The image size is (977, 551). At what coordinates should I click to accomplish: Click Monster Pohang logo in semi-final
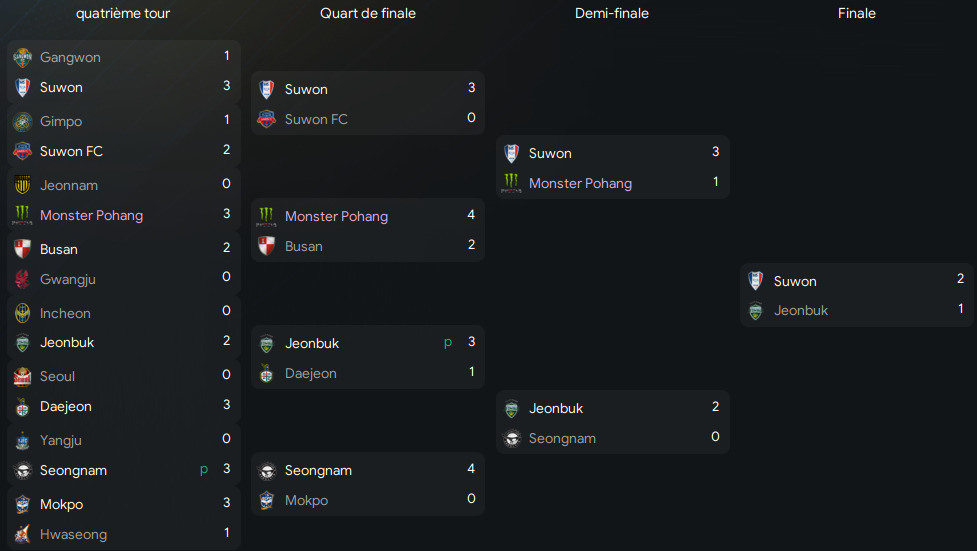512,183
